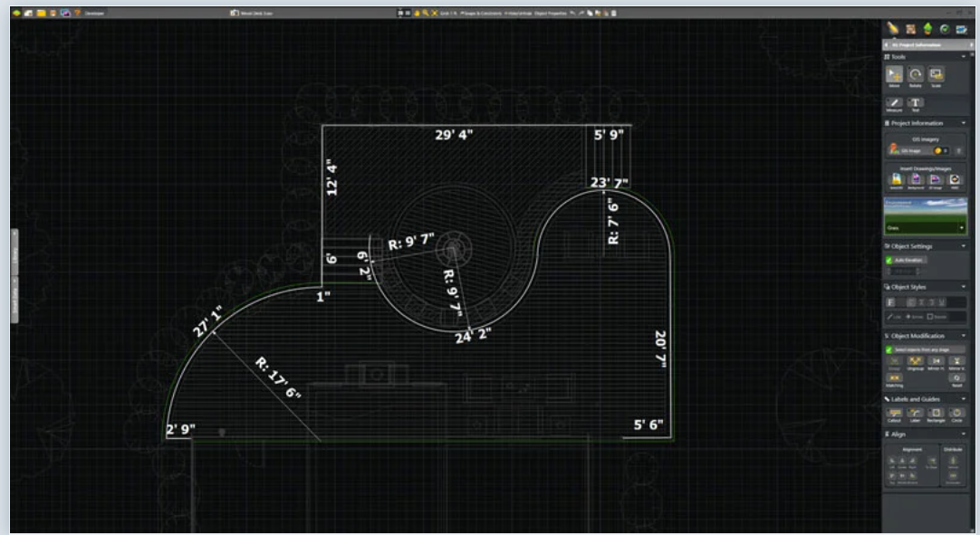Screen dimensions: 980x535
Task: Go to previous stage with left arrow
Action: [886, 45]
